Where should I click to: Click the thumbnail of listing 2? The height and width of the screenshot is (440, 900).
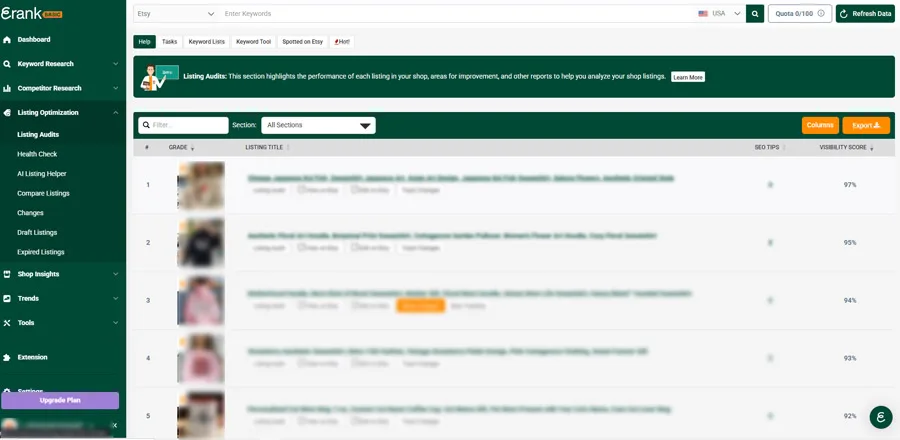click(x=201, y=243)
